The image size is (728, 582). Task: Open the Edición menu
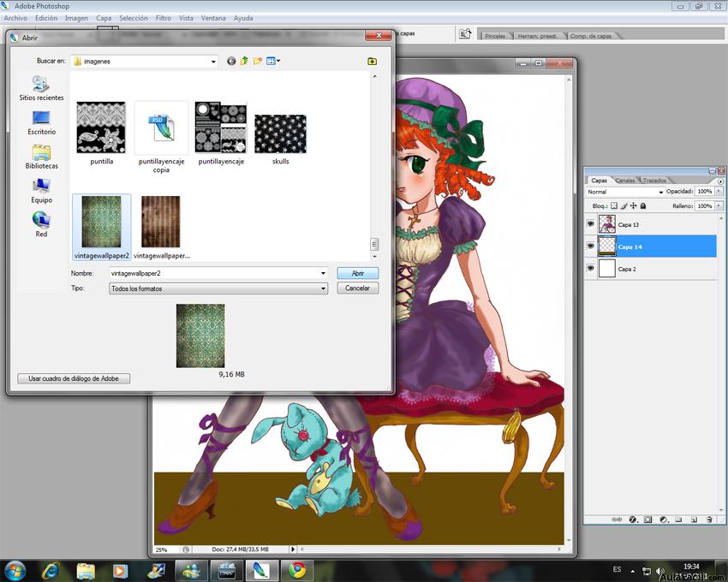46,18
